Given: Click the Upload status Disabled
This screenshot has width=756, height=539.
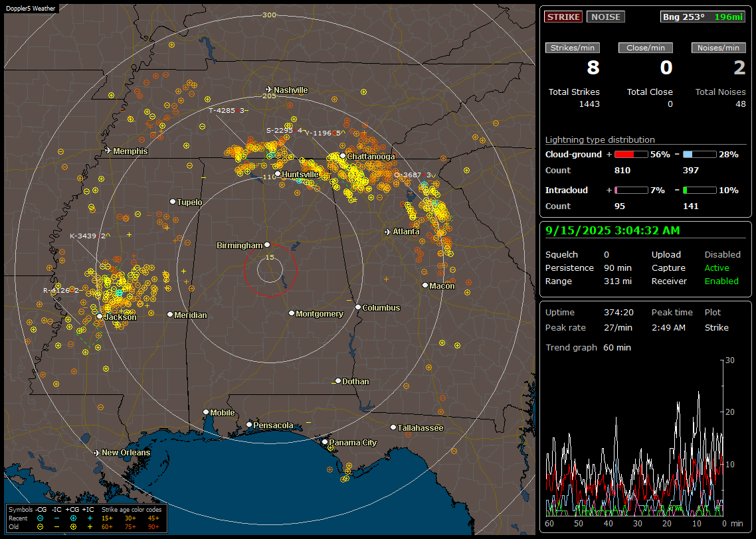Looking at the screenshot, I should (x=722, y=255).
